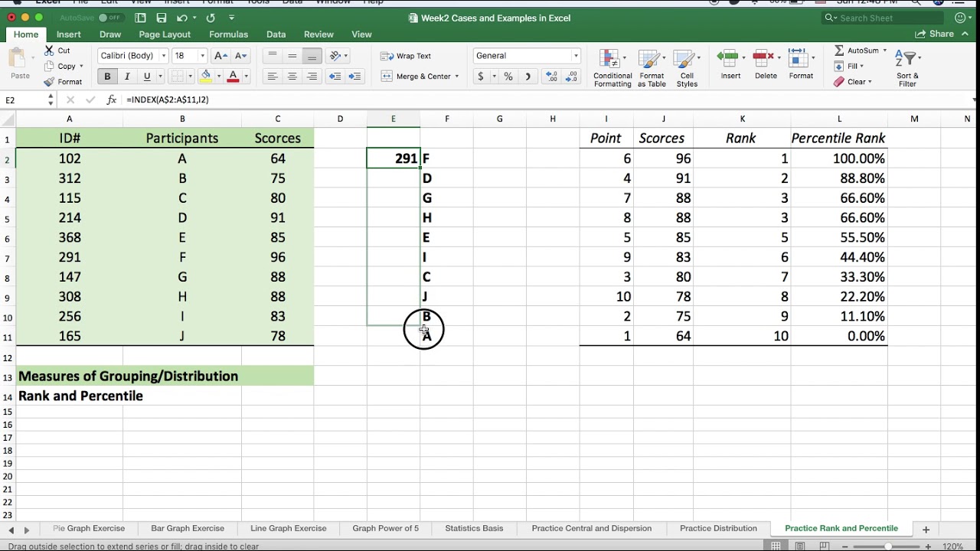Open the Page Layout ribbon tab
This screenshot has height=551, width=980.
165,34
